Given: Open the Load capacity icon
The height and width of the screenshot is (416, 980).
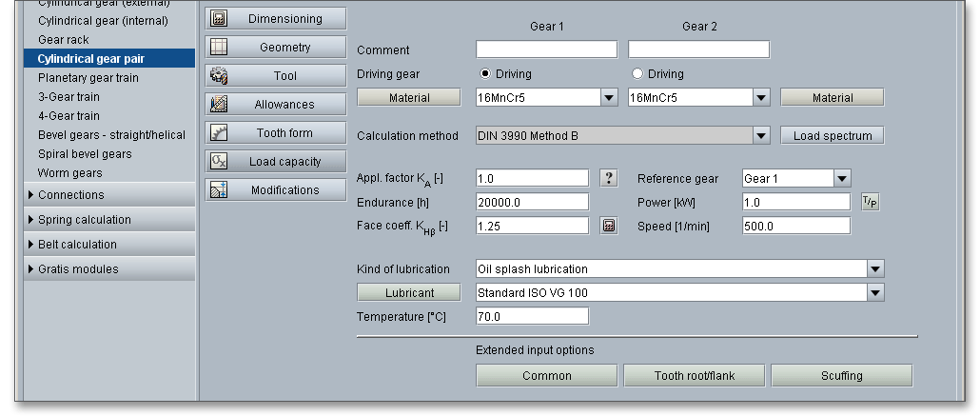Looking at the screenshot, I should pyautogui.click(x=218, y=162).
